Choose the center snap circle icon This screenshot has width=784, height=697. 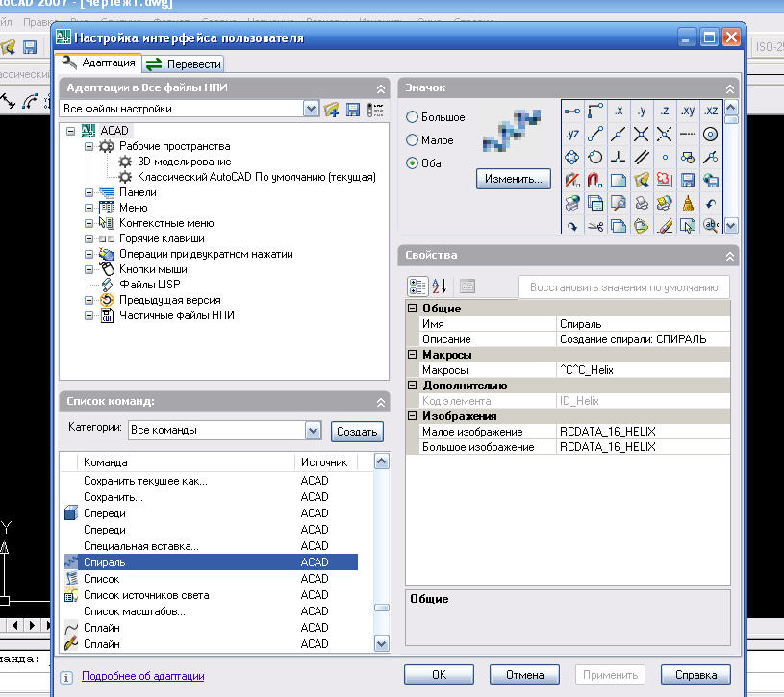point(711,134)
